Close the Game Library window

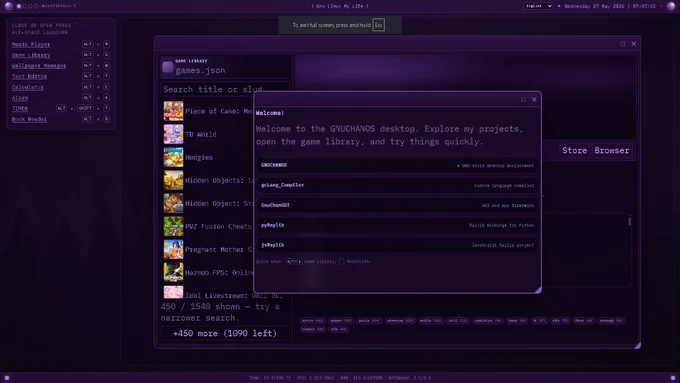(634, 44)
